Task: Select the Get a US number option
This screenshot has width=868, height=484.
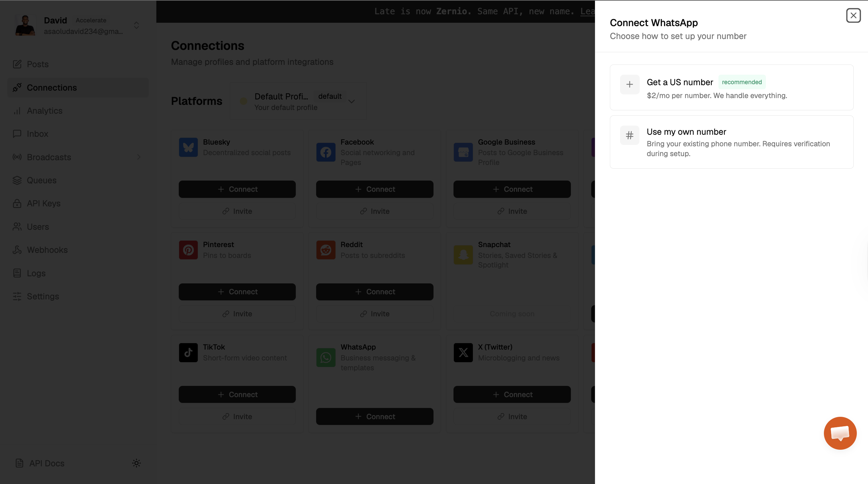Action: click(x=731, y=87)
